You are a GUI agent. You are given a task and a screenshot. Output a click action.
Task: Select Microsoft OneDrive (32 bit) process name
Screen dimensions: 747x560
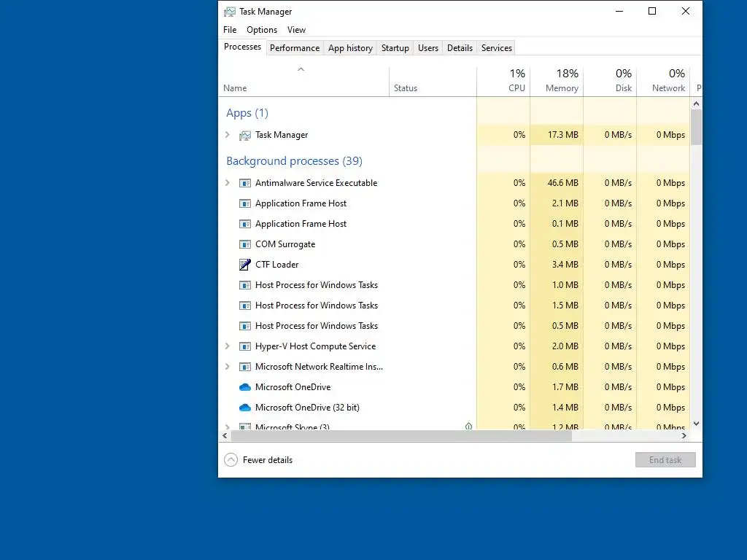[x=307, y=408]
